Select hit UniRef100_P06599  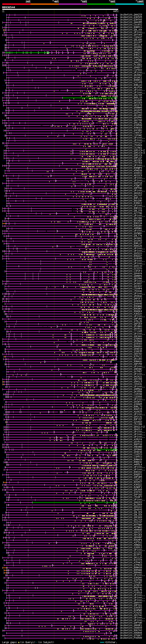(131, 638)
